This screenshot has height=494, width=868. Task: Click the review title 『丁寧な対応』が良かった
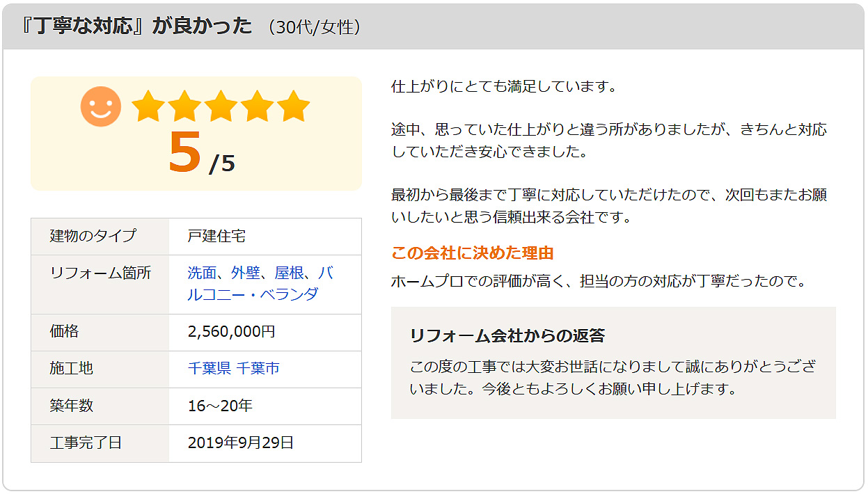(x=136, y=26)
